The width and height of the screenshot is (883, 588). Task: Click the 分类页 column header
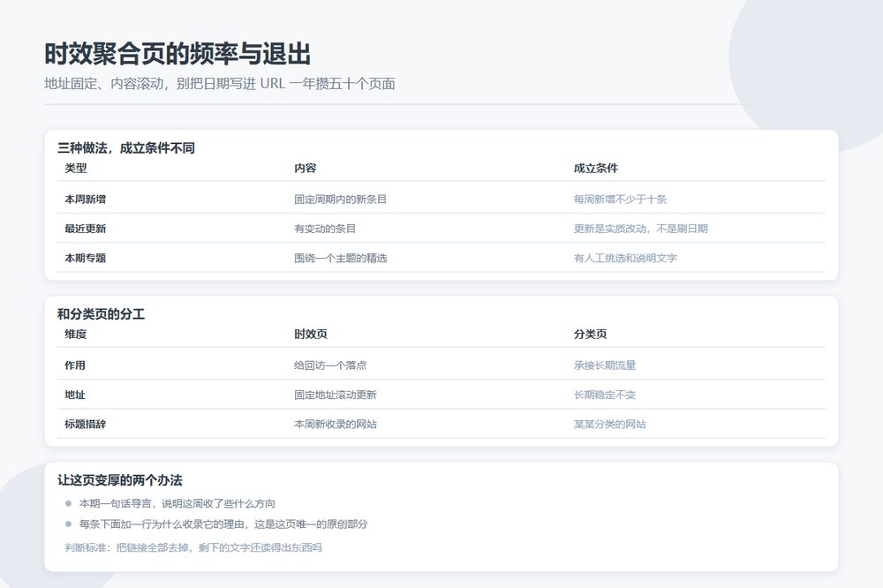(590, 335)
